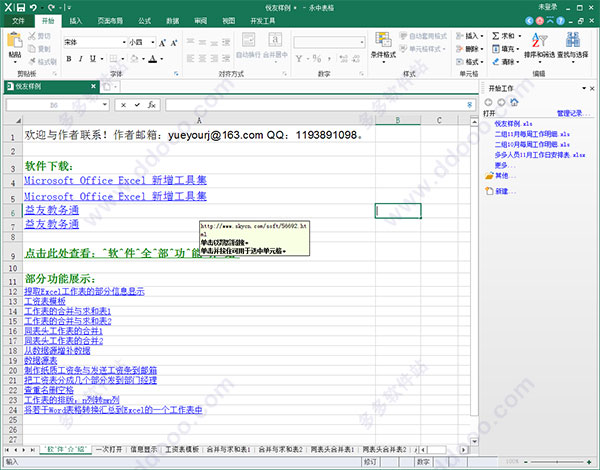Click the 其他... open option in pane

(x=505, y=176)
